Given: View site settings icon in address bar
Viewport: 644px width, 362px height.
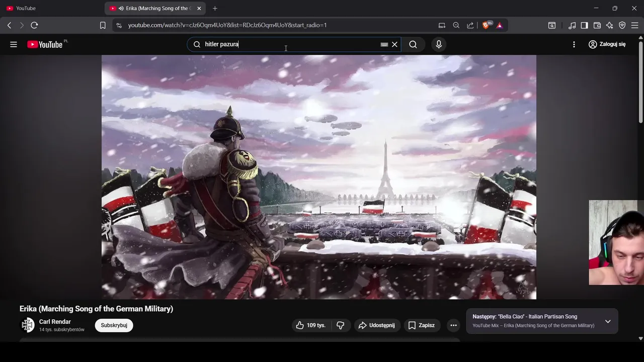Looking at the screenshot, I should 119,25.
